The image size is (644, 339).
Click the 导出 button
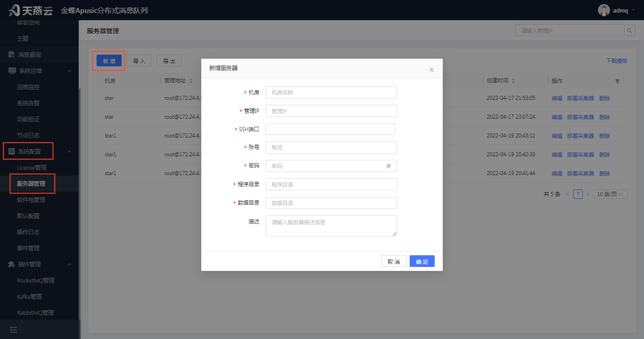tap(169, 61)
